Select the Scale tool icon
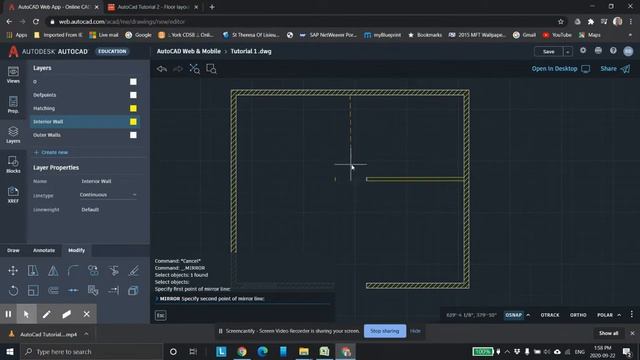Image resolution: width=640 pixels, height=360 pixels. coord(33,291)
